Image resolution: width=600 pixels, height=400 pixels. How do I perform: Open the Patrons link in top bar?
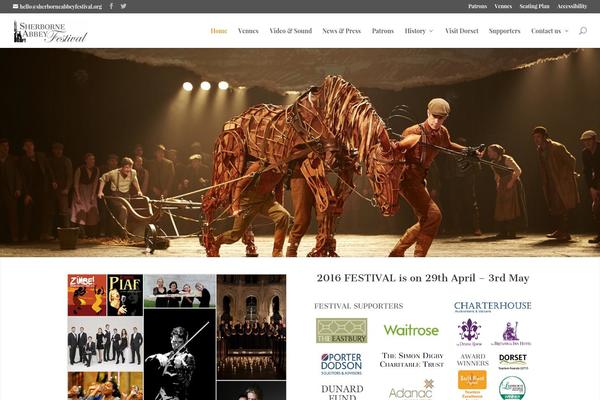(478, 6)
